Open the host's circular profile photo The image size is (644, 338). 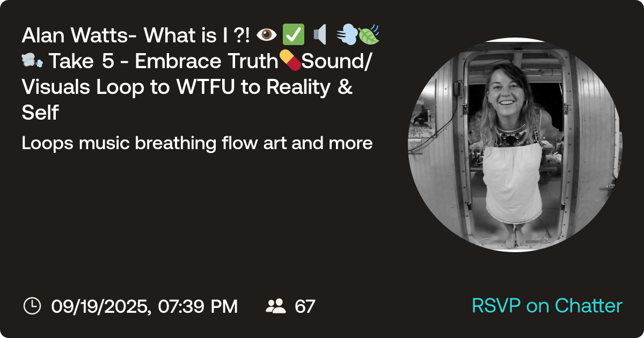pos(515,145)
